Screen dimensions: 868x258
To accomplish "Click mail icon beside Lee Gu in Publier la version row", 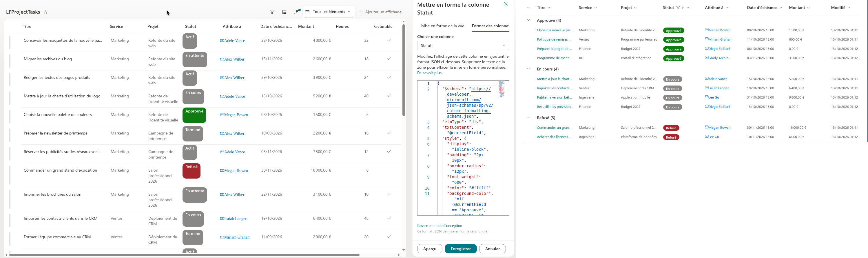I will [707, 97].
